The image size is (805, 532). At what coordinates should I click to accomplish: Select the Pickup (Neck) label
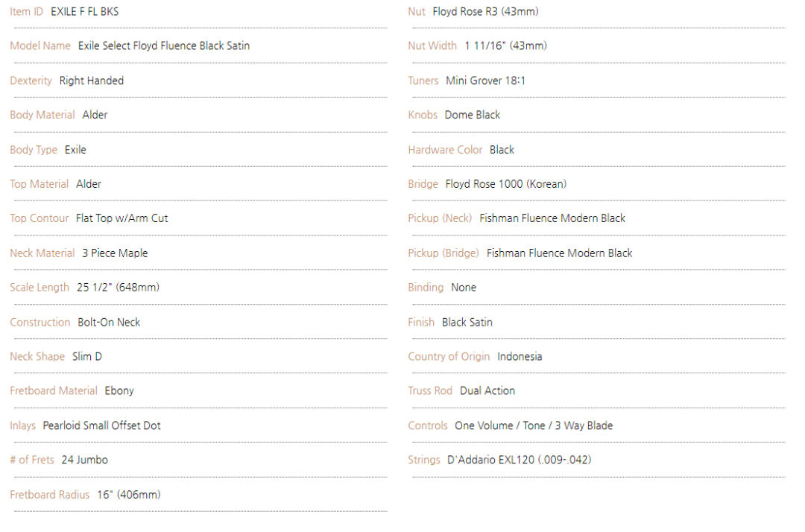[x=440, y=218]
